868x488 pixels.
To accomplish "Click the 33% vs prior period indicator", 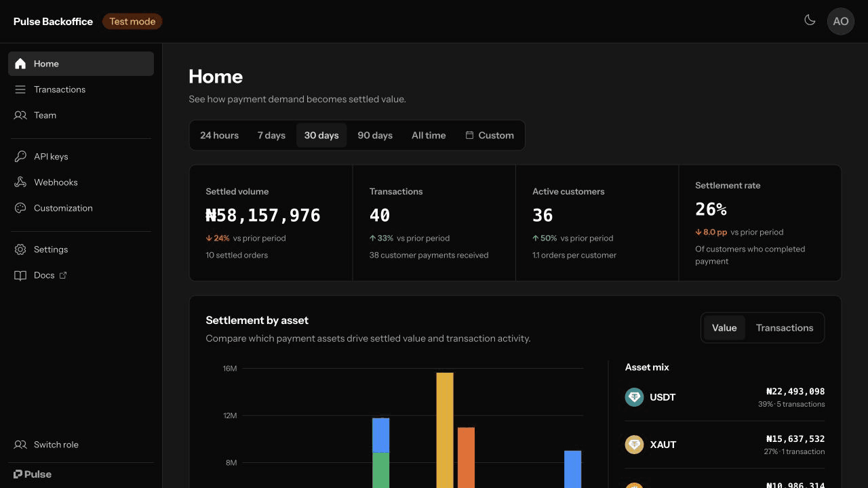I will click(410, 238).
